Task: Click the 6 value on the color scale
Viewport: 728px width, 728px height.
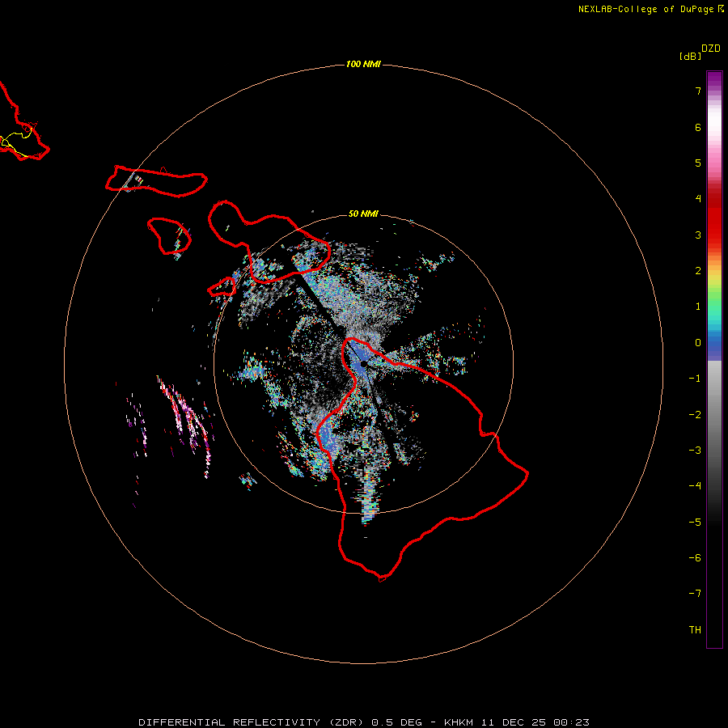Action: coord(698,127)
